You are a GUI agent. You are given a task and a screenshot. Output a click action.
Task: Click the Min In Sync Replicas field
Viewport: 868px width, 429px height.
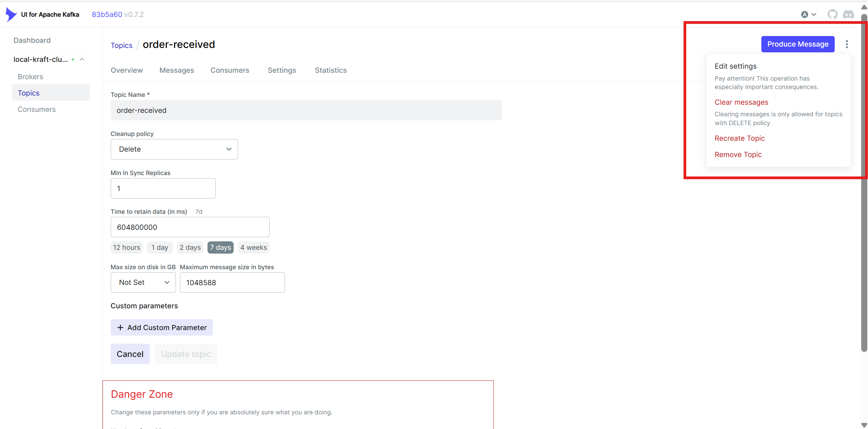pos(163,188)
